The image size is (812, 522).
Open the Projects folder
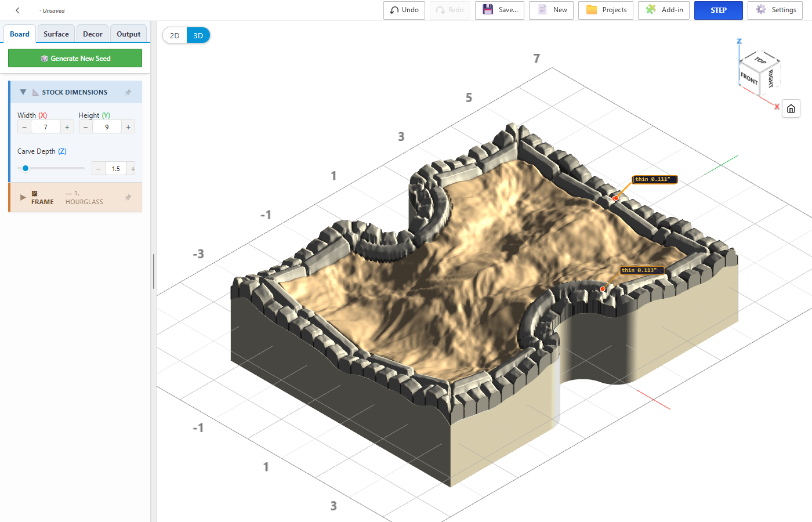tap(606, 10)
